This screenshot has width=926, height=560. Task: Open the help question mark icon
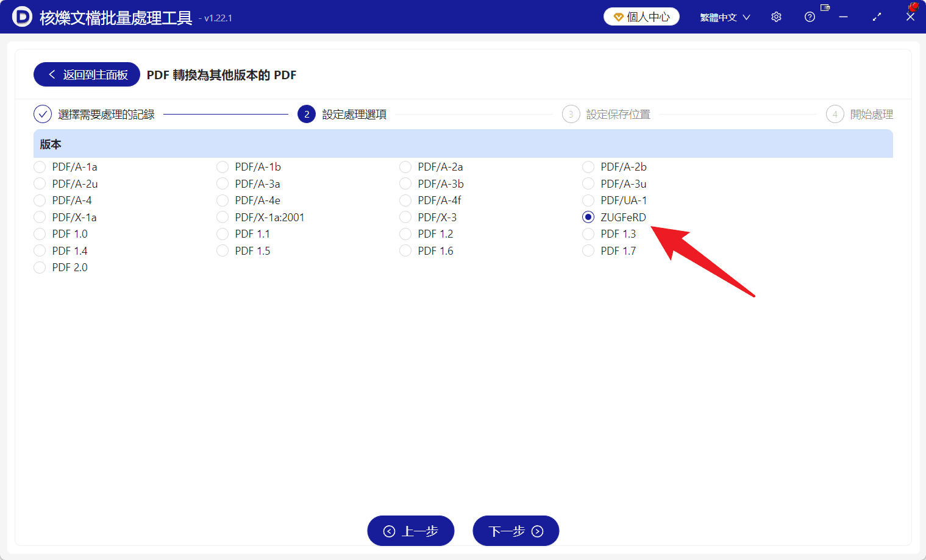pyautogui.click(x=810, y=17)
